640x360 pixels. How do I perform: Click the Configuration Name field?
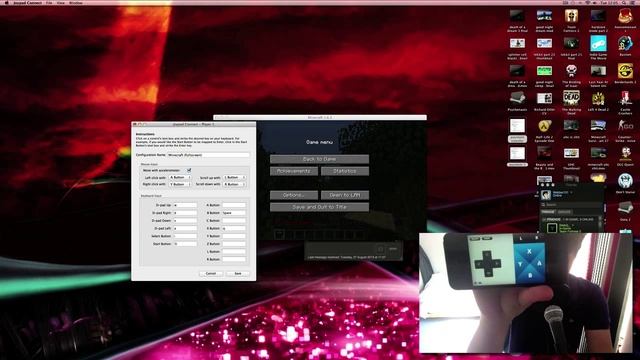(208, 155)
